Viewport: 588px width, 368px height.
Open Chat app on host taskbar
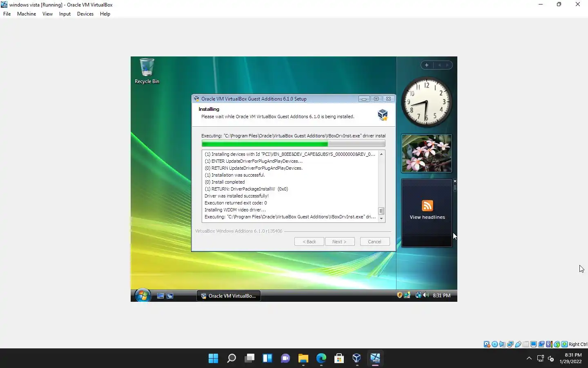click(x=285, y=359)
